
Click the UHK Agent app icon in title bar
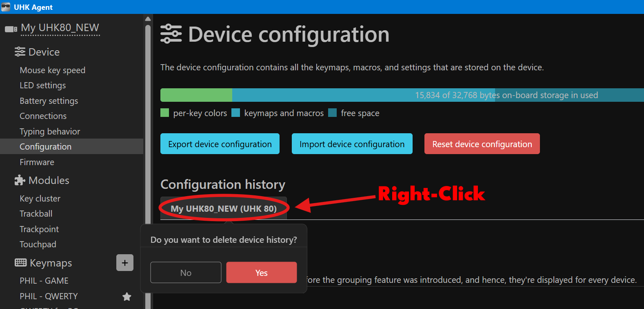6,7
